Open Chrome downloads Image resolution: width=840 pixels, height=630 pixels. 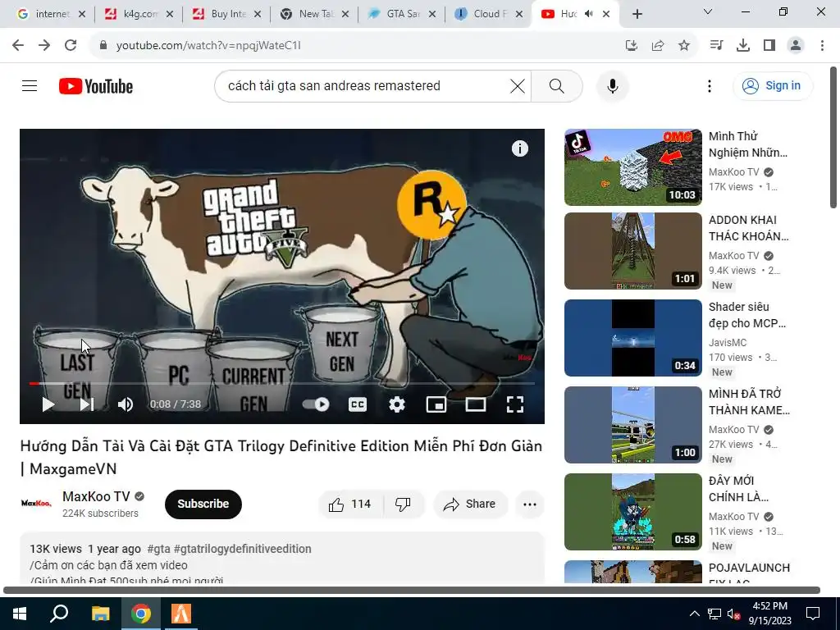pyautogui.click(x=743, y=46)
